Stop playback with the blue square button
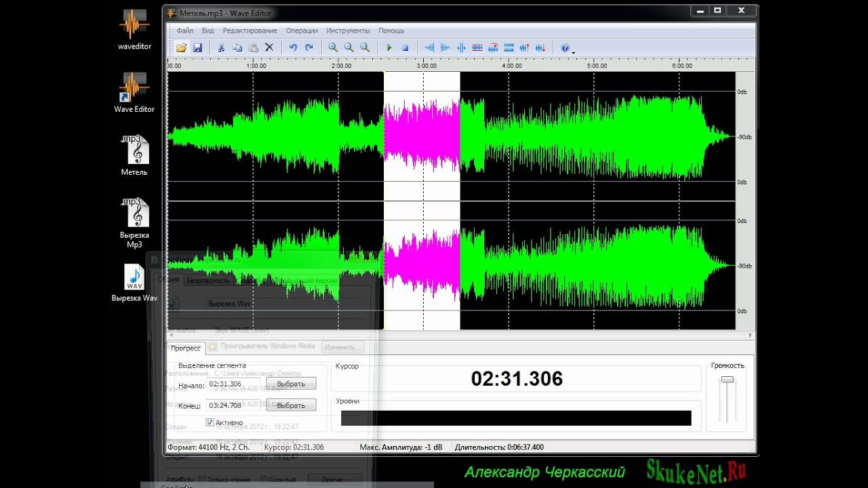868x488 pixels. point(405,47)
